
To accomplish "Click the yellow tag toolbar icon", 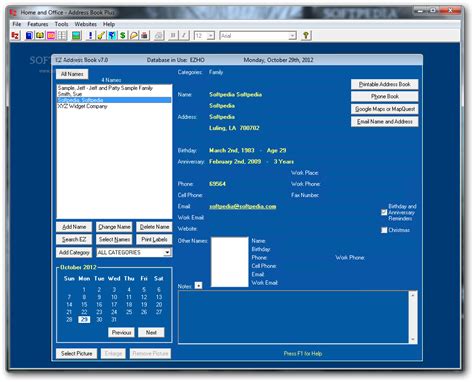I will pos(134,35).
